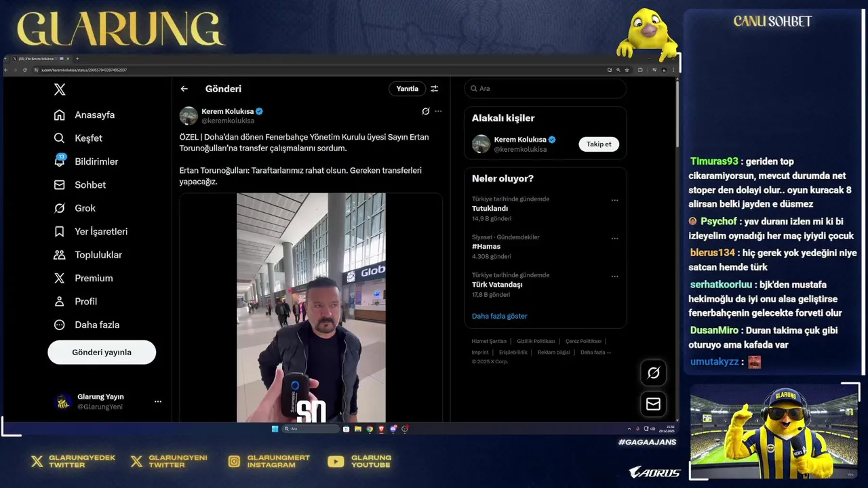Open the Tutuklandı trending topic
Viewport: 868px width, 488px height.
[x=490, y=209]
